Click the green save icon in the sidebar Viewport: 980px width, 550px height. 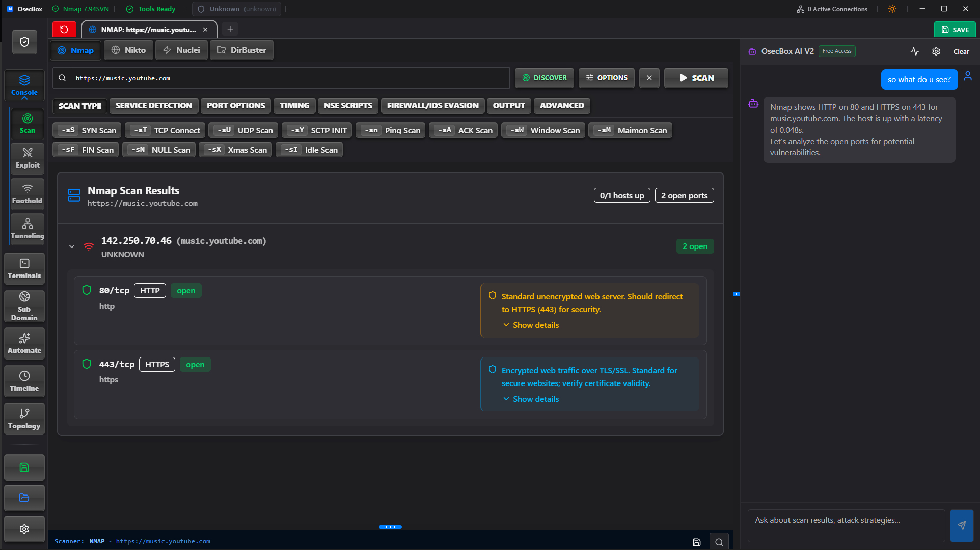point(24,468)
